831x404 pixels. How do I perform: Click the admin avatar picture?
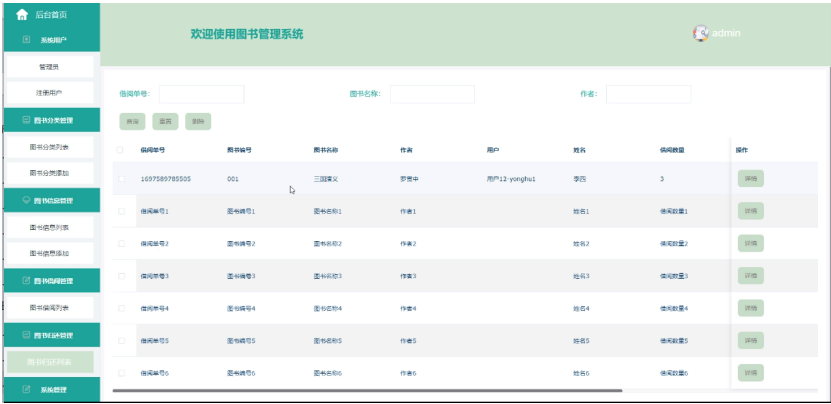[700, 33]
